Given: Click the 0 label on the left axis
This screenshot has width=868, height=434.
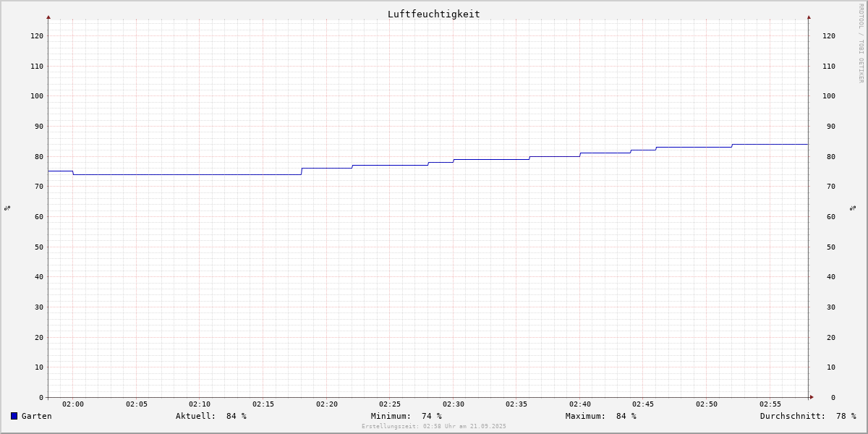Looking at the screenshot, I should (41, 397).
